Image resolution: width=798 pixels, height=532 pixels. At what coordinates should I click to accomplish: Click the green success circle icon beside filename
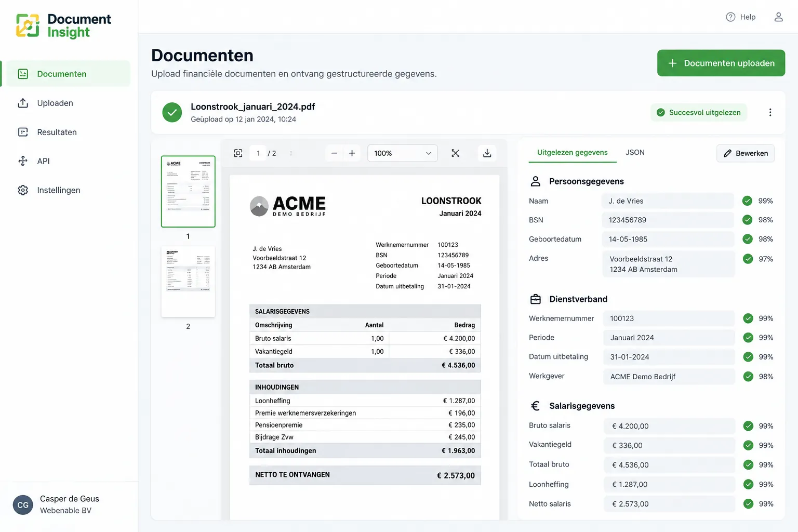[x=172, y=112]
